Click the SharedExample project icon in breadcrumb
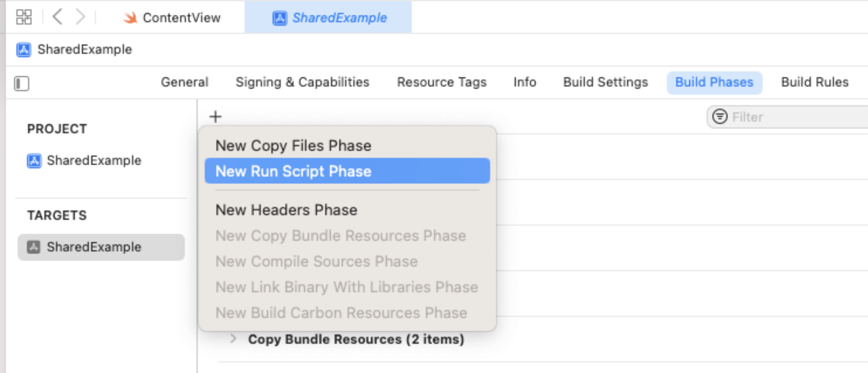 point(24,50)
